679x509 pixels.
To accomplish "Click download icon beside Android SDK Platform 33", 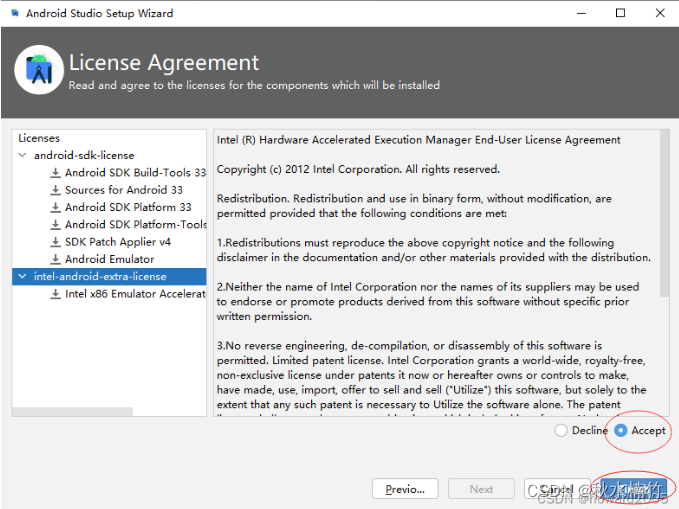I will [x=55, y=207].
